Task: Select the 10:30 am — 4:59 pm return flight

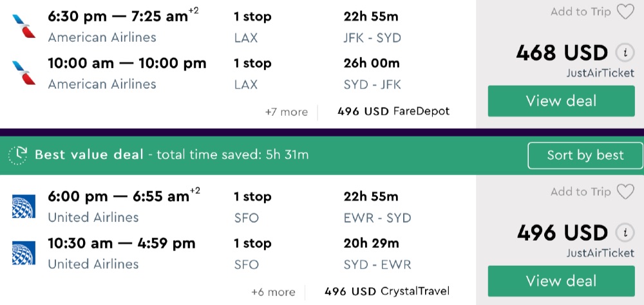Action: click(x=121, y=244)
